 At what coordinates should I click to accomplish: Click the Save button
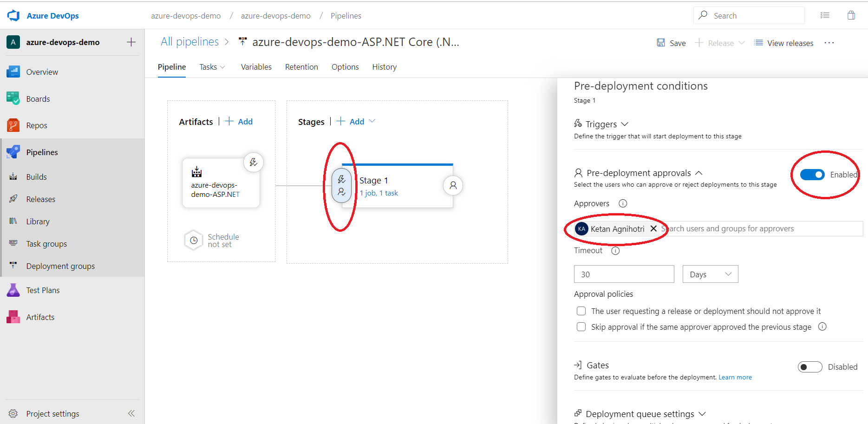point(671,43)
